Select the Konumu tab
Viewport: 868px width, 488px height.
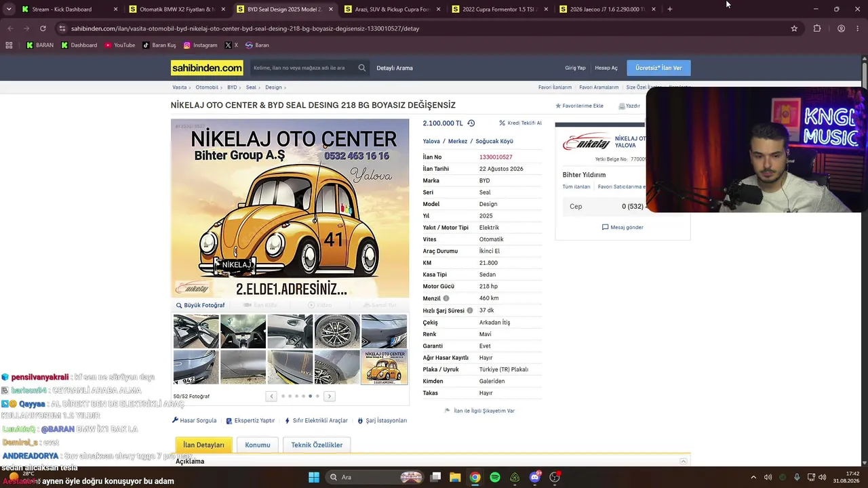point(258,445)
